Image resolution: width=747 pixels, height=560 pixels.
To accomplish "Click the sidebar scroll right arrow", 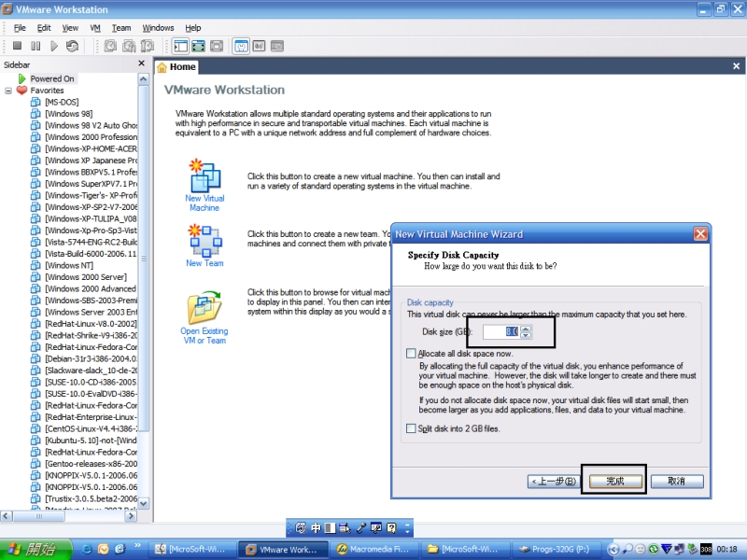I will (x=131, y=516).
